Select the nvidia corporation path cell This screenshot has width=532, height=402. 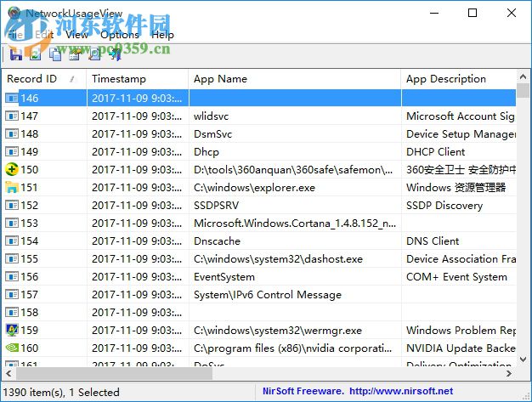pyautogui.click(x=295, y=348)
